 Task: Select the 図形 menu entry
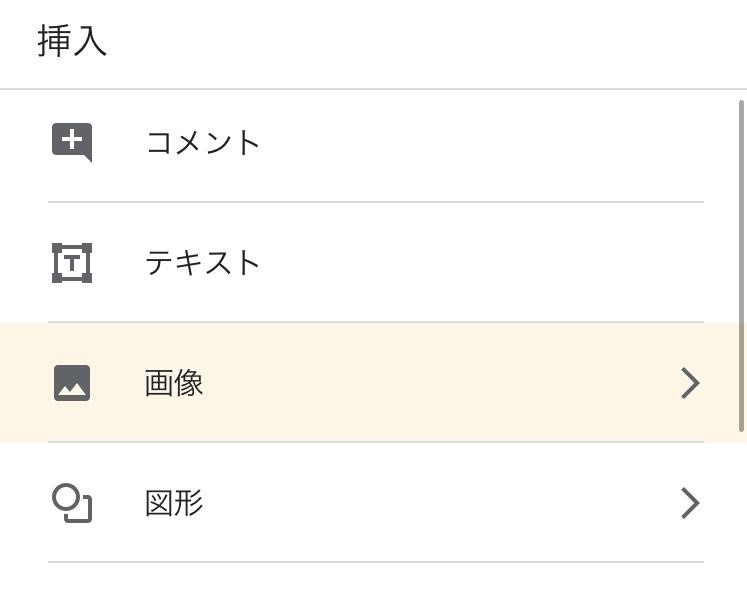coord(175,503)
